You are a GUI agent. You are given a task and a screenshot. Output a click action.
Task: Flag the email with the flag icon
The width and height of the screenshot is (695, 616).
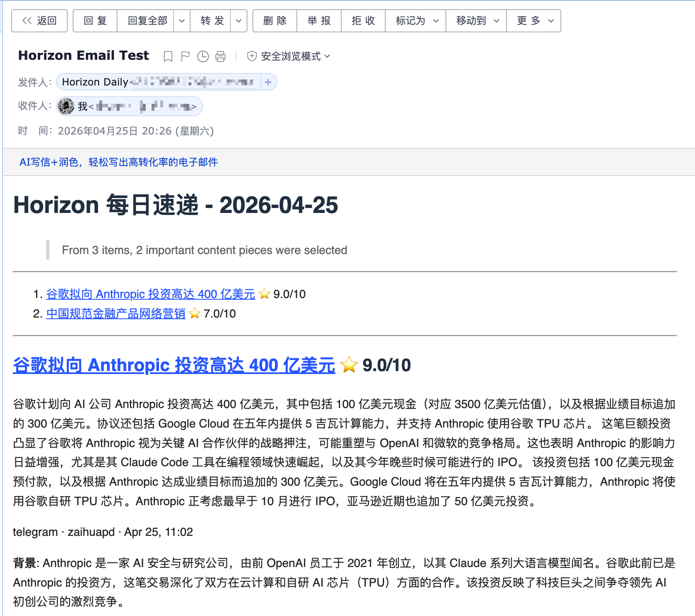coord(185,56)
